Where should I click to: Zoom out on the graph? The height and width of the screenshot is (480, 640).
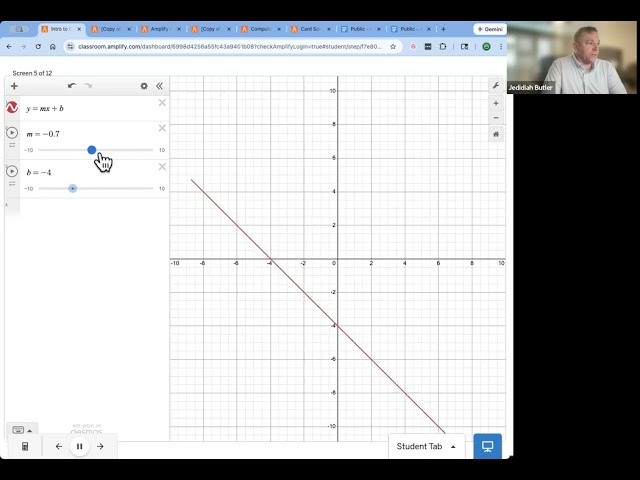[x=496, y=118]
